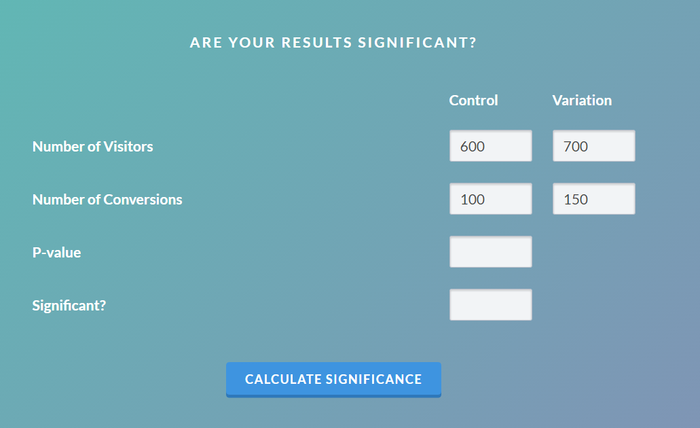Viewport: 700px width, 428px height.
Task: Click the blank box beside P-value
Action: tap(490, 252)
